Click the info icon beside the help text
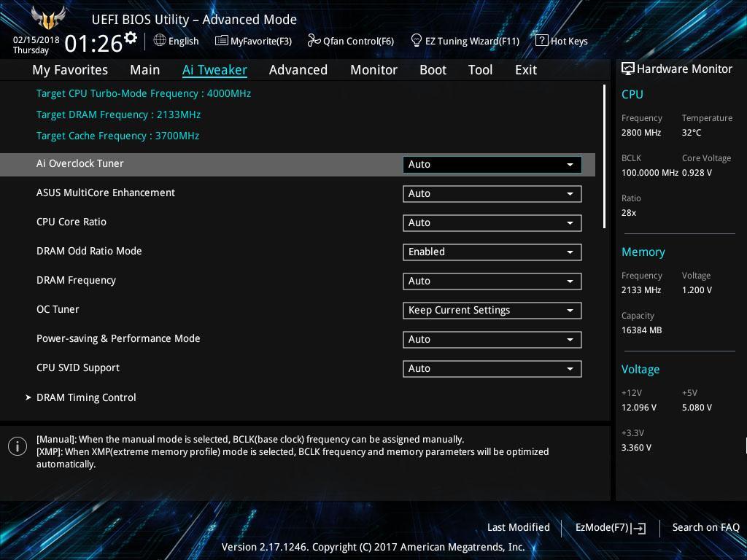 [18, 446]
